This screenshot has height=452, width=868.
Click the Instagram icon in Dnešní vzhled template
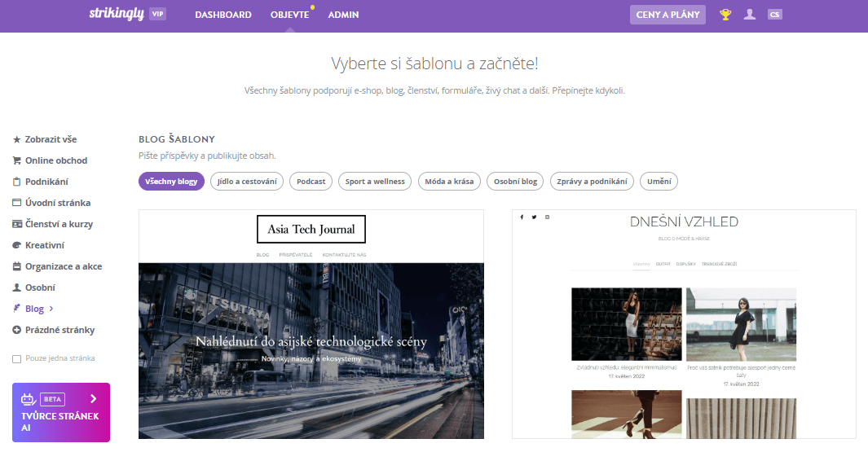[x=548, y=217]
